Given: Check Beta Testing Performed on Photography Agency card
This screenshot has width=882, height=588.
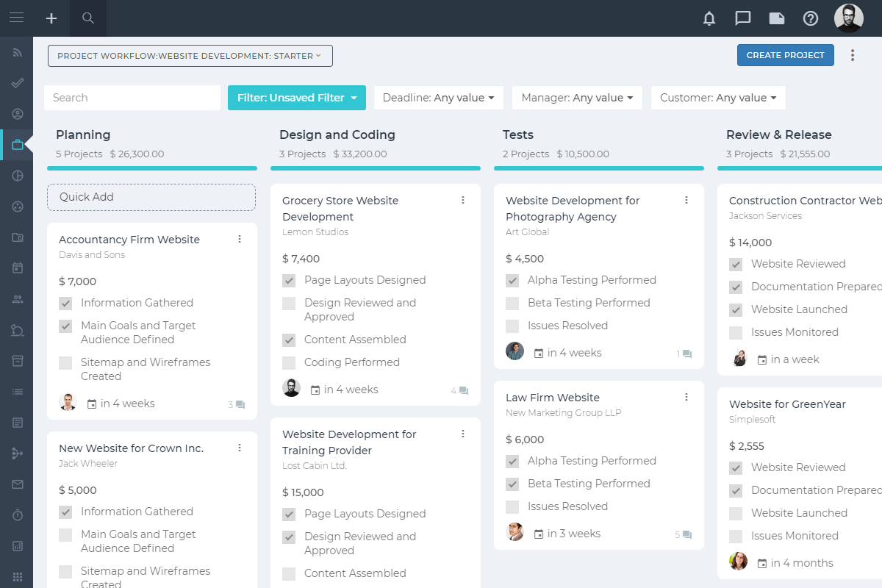Looking at the screenshot, I should tap(512, 303).
